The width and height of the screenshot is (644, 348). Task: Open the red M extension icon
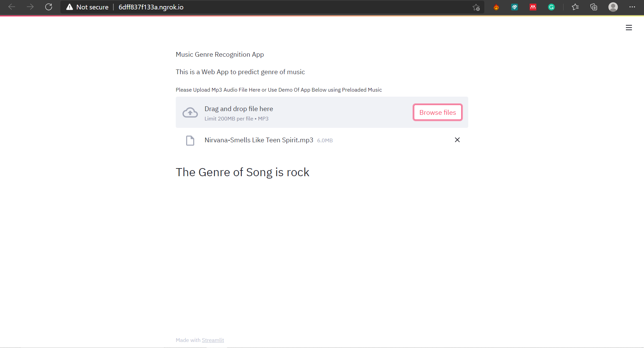(533, 7)
